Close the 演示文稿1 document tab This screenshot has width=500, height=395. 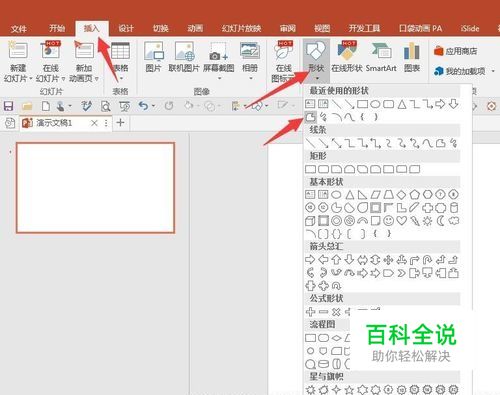point(94,123)
